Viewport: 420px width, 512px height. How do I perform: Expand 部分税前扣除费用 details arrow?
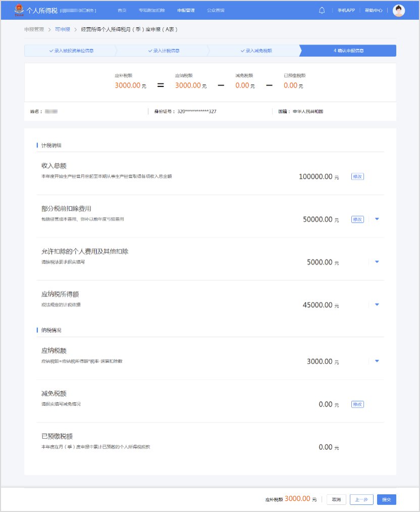click(x=377, y=219)
